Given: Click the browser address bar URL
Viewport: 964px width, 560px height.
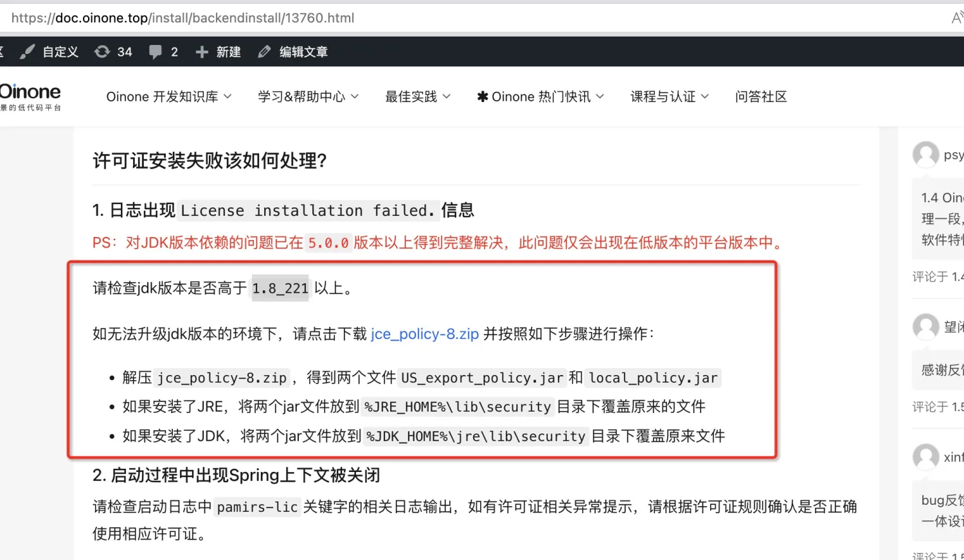Looking at the screenshot, I should [x=183, y=18].
